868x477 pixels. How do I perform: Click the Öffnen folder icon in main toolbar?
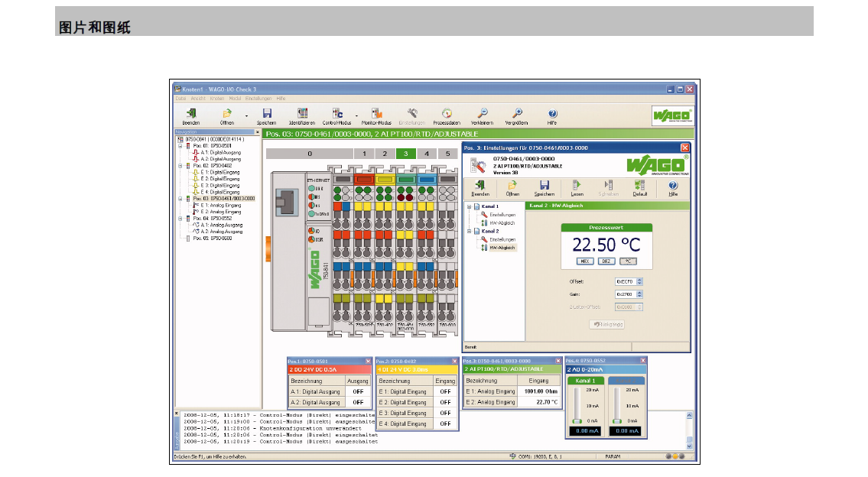pyautogui.click(x=227, y=113)
